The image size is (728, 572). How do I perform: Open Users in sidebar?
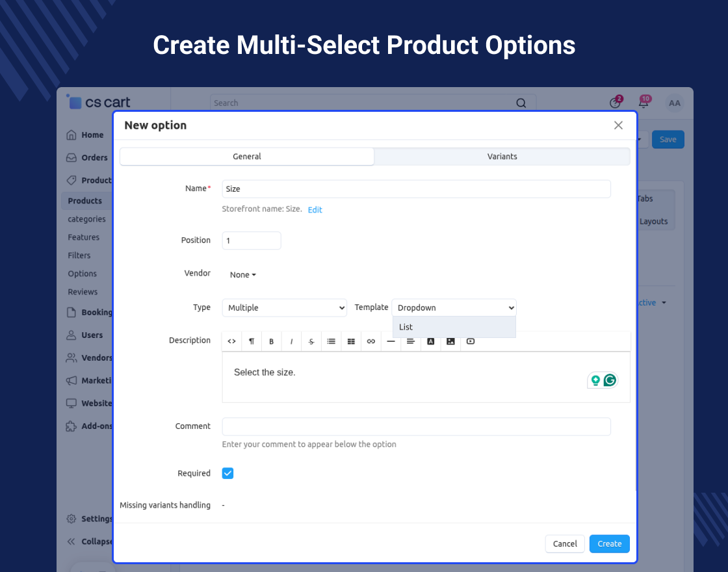click(86, 335)
